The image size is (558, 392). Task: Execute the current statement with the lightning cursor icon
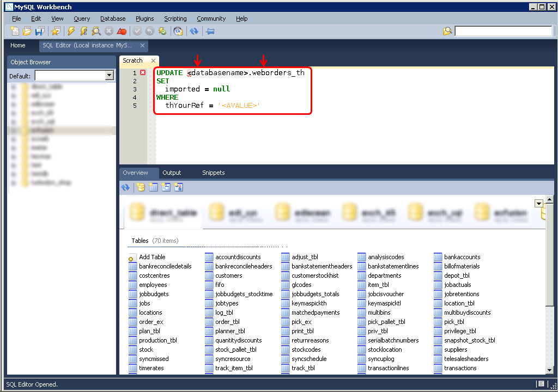click(83, 31)
